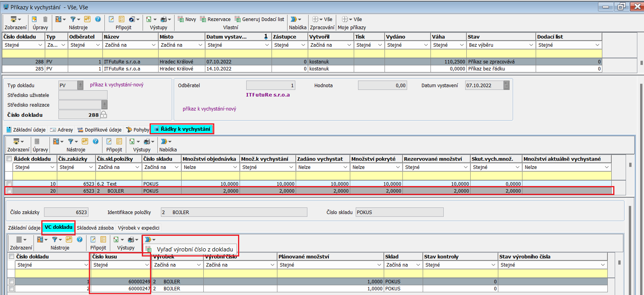Switch to the Adresy tab

62,130
